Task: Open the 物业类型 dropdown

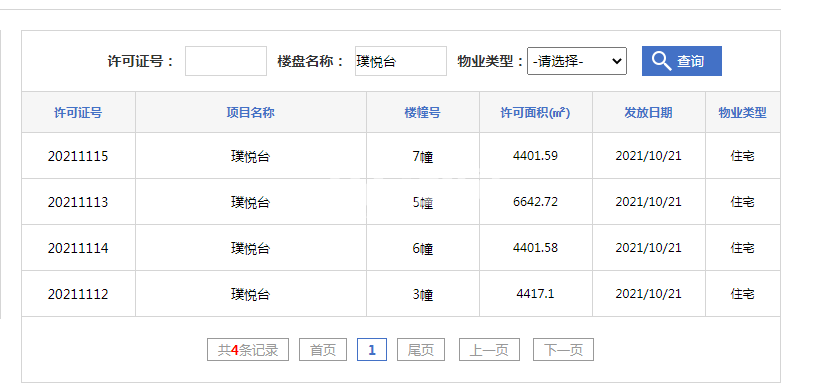Action: pos(577,61)
